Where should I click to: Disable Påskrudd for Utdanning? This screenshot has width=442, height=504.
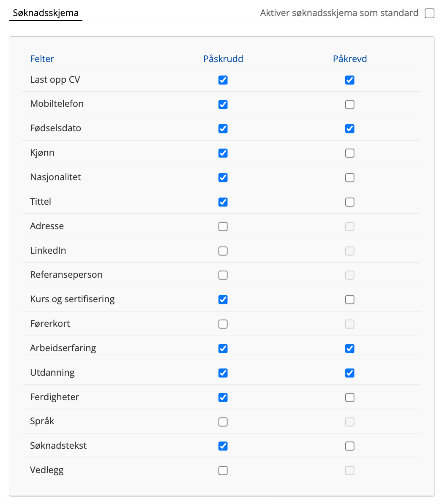[x=223, y=373]
